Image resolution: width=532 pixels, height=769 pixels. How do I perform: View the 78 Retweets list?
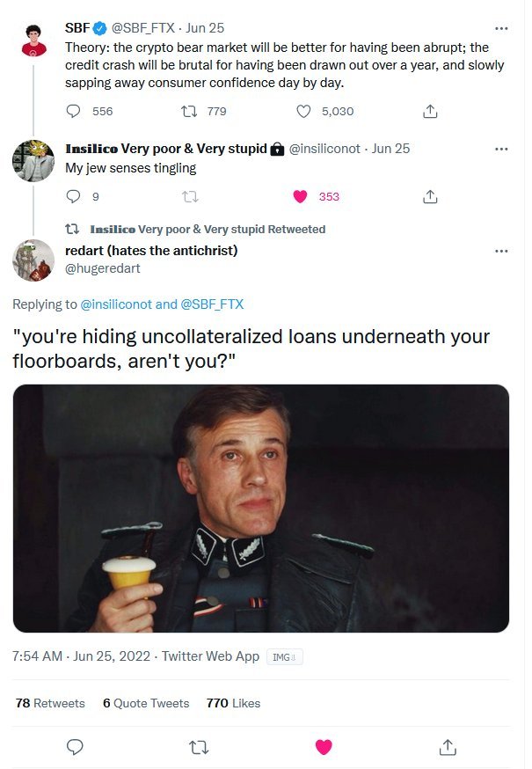tap(50, 703)
